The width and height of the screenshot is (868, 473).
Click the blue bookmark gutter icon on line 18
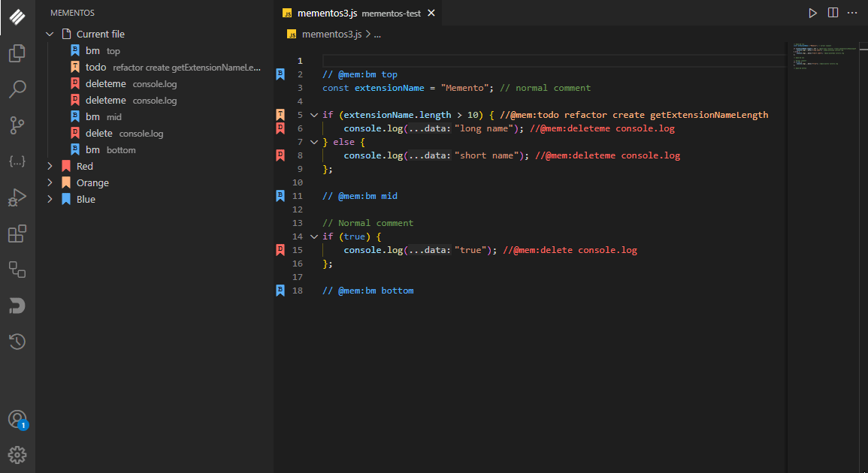click(280, 291)
